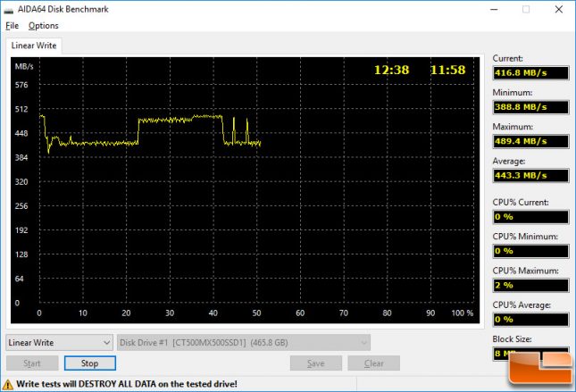Expand the Linear Write test type dropdown
The width and height of the screenshot is (576, 392).
[59, 343]
